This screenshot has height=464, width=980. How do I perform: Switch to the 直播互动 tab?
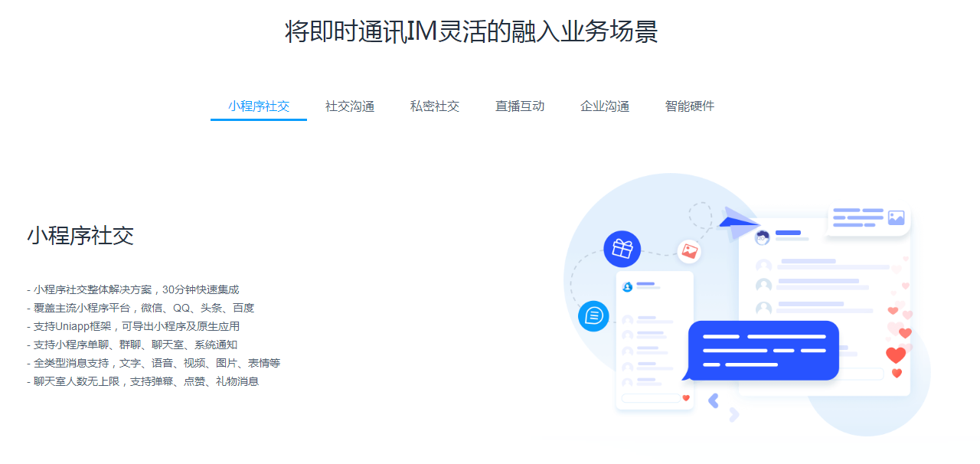click(x=520, y=106)
